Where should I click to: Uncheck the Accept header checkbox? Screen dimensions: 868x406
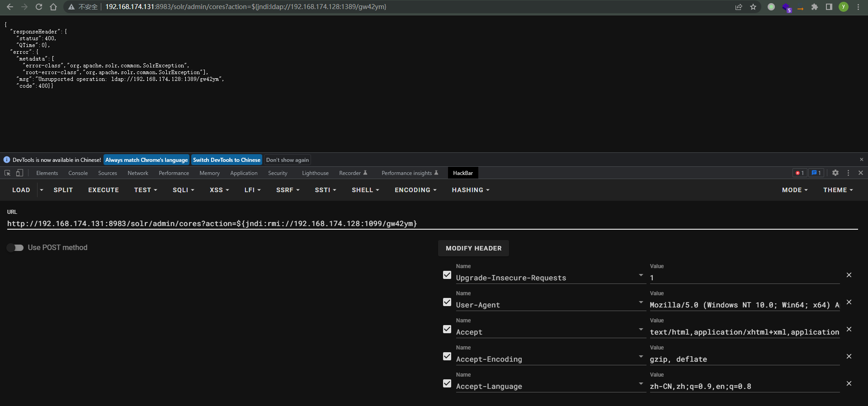(447, 329)
